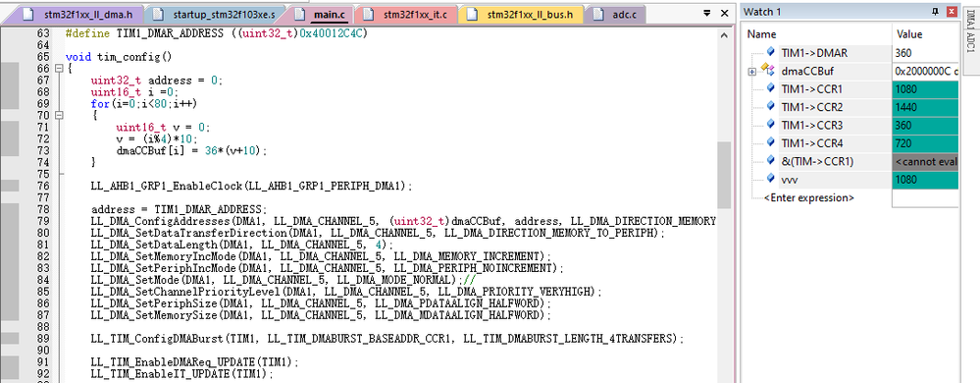The image size is (980, 383).
Task: Switch to the stm32f1xx_it.c tab
Action: pyautogui.click(x=406, y=14)
